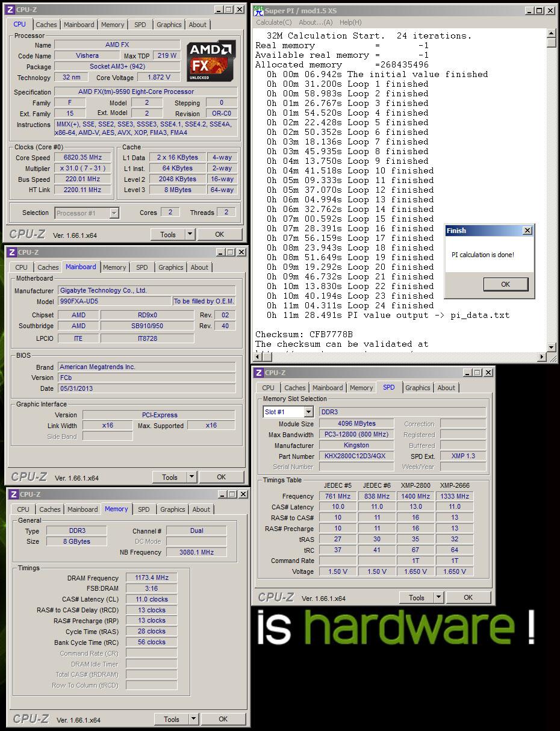The width and height of the screenshot is (560, 731).
Task: Click the Tools button in the CPU window
Action: pyautogui.click(x=167, y=234)
